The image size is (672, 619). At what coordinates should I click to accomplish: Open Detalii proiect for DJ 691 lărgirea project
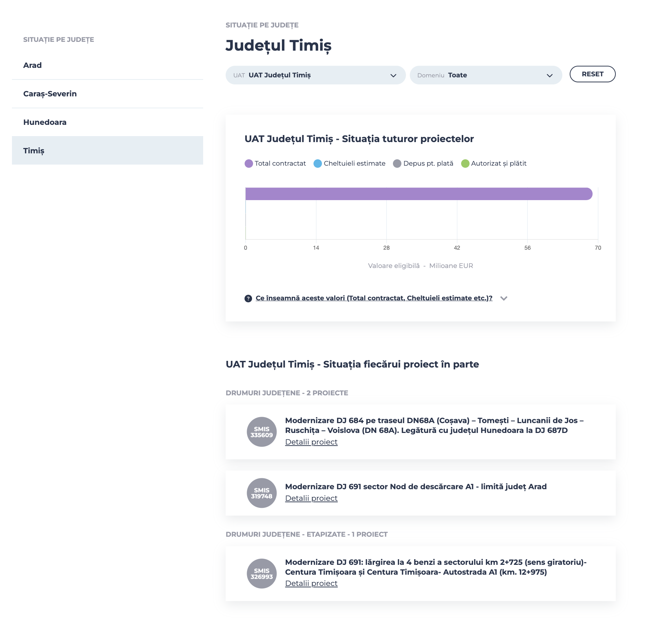(x=311, y=583)
